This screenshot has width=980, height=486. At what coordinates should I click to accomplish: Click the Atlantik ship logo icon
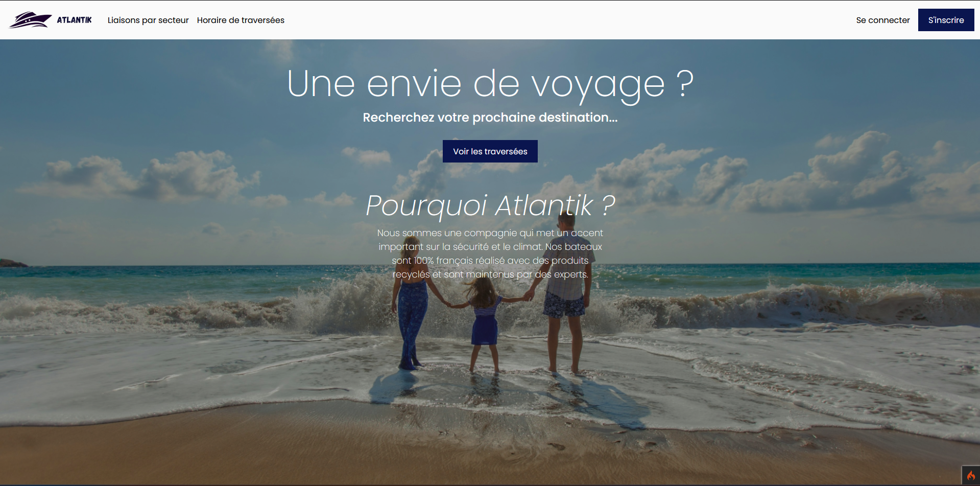pyautogui.click(x=30, y=20)
